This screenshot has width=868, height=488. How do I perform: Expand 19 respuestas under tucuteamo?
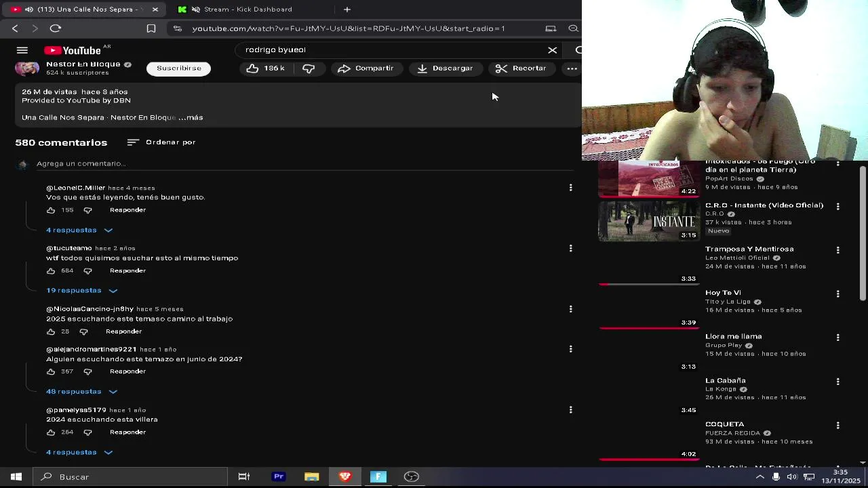(x=82, y=291)
